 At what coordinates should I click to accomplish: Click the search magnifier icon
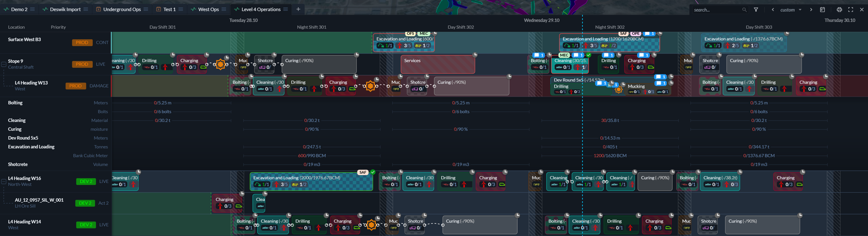pyautogui.click(x=744, y=9)
